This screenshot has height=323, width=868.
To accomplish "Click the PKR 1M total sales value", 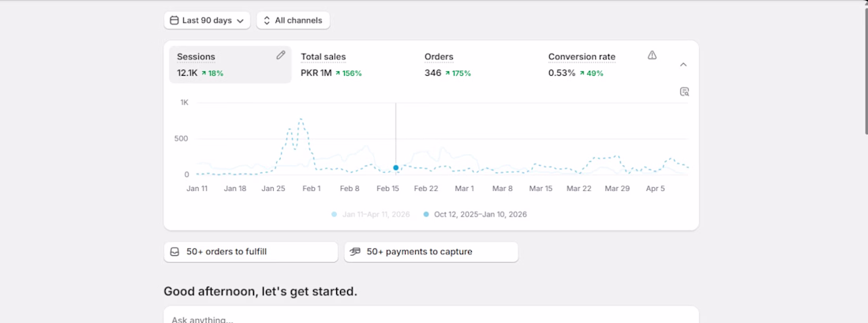I will click(x=316, y=73).
